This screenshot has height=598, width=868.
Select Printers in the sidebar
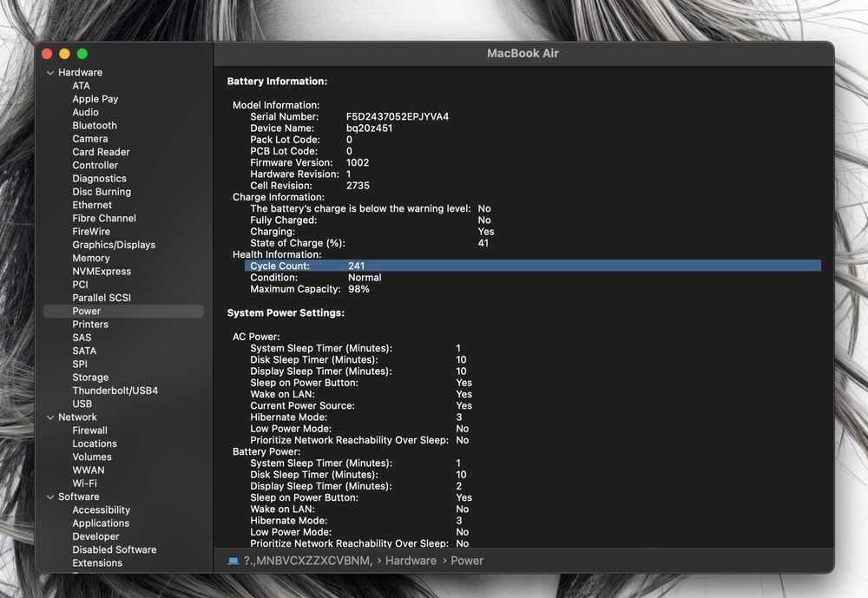coord(90,325)
